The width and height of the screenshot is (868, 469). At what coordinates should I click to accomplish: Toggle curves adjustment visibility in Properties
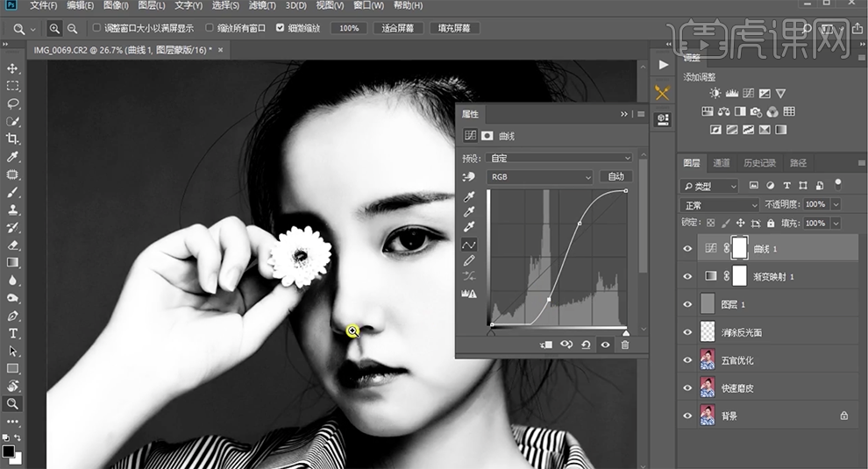605,345
